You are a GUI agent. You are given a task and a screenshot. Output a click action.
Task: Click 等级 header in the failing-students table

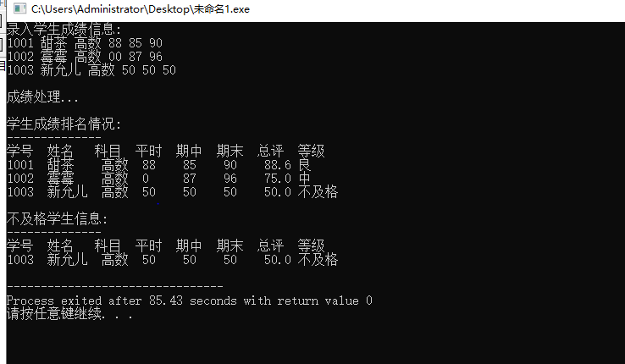(311, 245)
